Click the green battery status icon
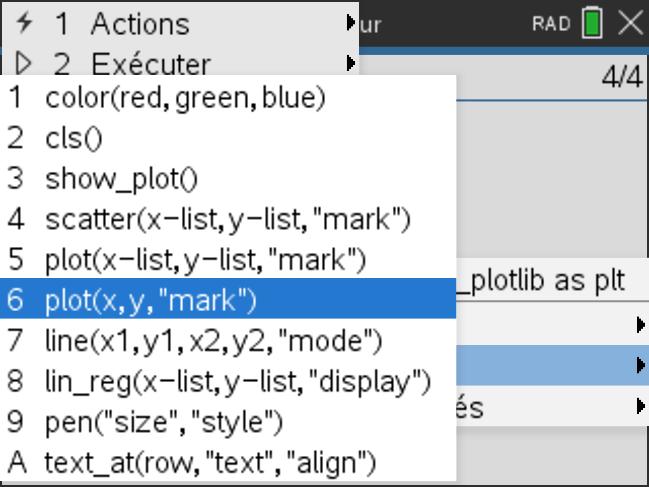The image size is (649, 487). pyautogui.click(x=592, y=24)
